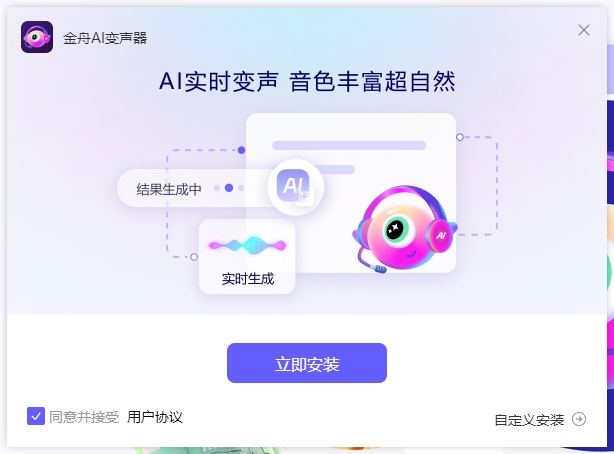The image size is (614, 454).
Task: Click the headline AI实时变声 音色丰富超自然
Action: click(x=307, y=81)
